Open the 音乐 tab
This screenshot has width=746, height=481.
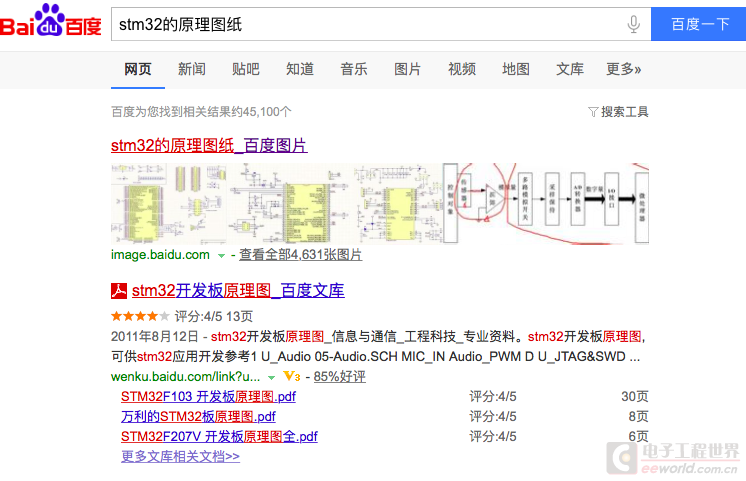pyautogui.click(x=353, y=69)
